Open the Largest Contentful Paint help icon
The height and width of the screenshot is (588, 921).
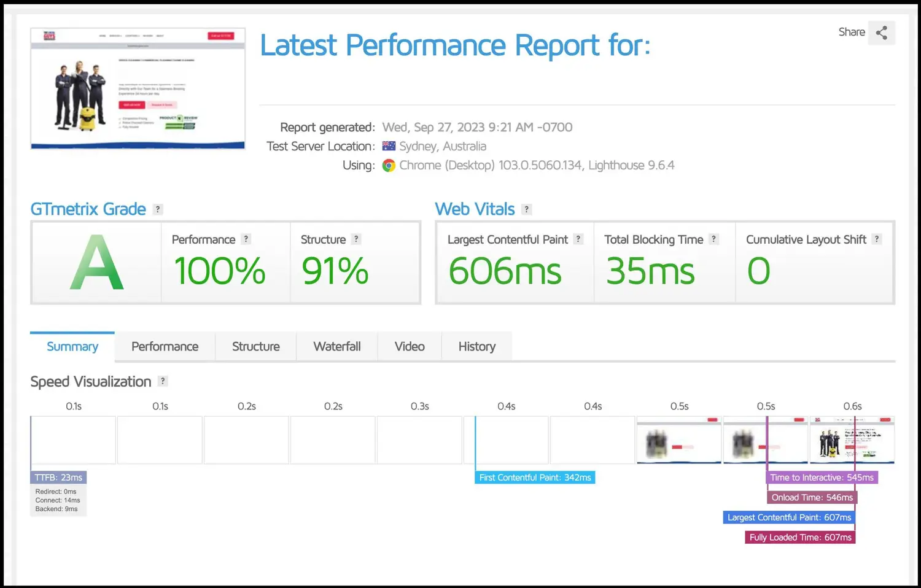pyautogui.click(x=578, y=239)
